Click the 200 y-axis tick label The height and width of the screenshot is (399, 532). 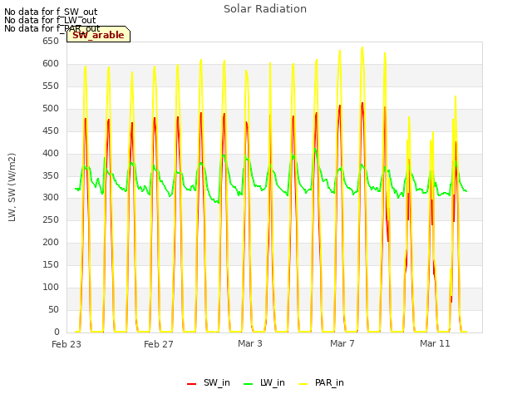pos(51,242)
